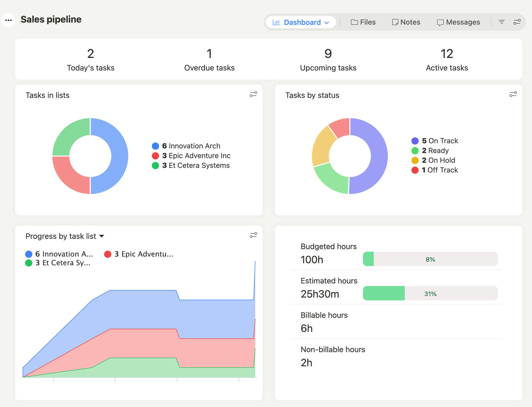Toggle Innovation Arch in Tasks in lists legend
Screen dimensions: 532x407
click(186, 146)
